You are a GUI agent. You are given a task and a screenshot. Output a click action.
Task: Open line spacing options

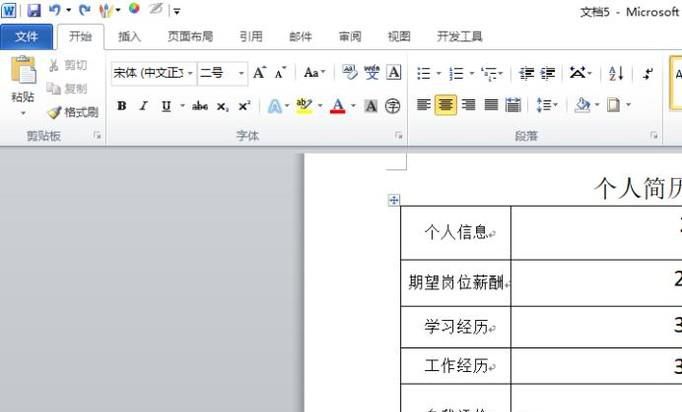pos(547,105)
